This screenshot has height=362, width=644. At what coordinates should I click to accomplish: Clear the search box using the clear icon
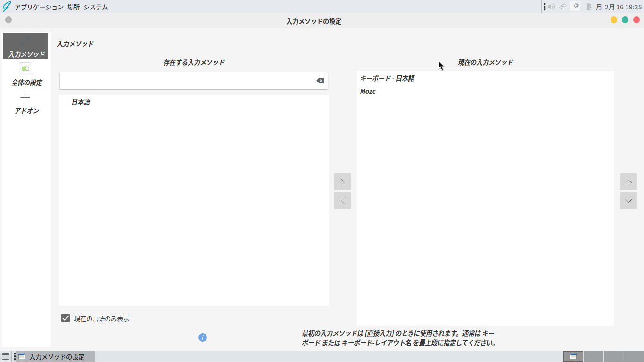pos(321,80)
